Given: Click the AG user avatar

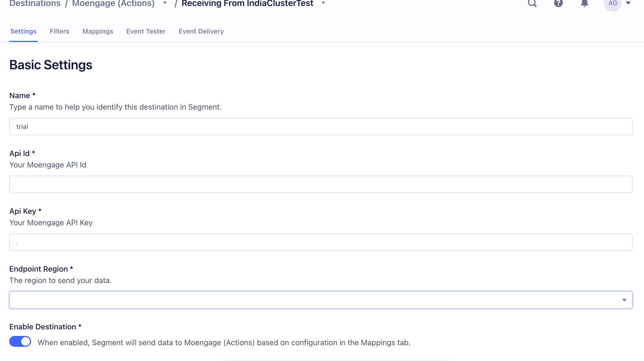Looking at the screenshot, I should pos(613,4).
